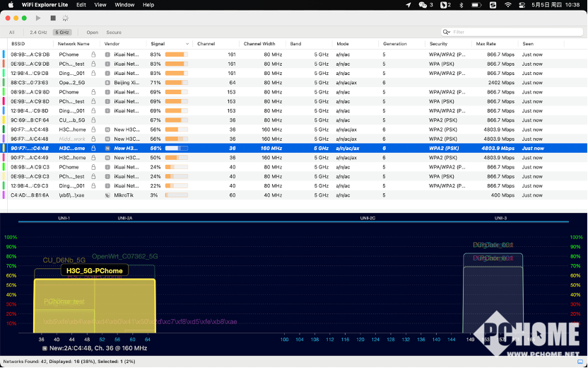This screenshot has height=368, width=588.
Task: Click the date and time in menu bar
Action: click(555, 5)
